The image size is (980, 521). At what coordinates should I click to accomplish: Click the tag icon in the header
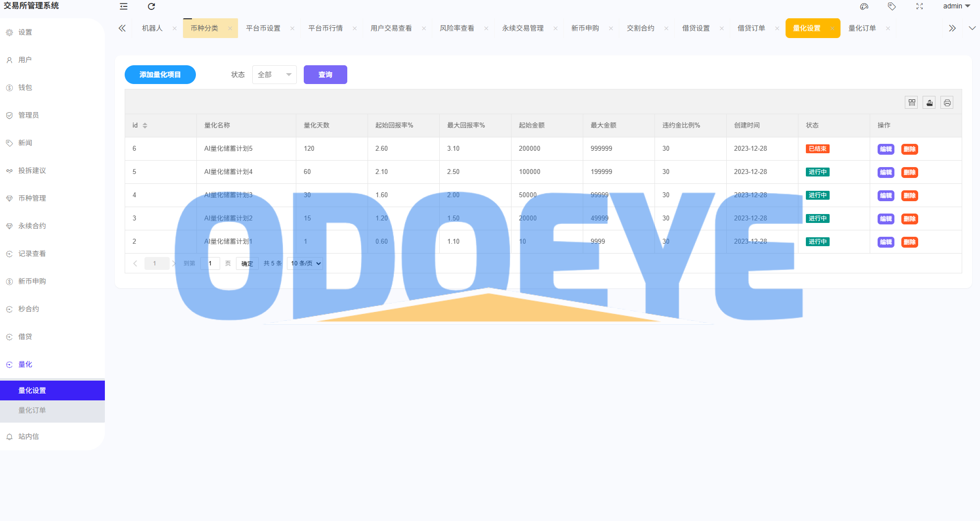pos(892,6)
